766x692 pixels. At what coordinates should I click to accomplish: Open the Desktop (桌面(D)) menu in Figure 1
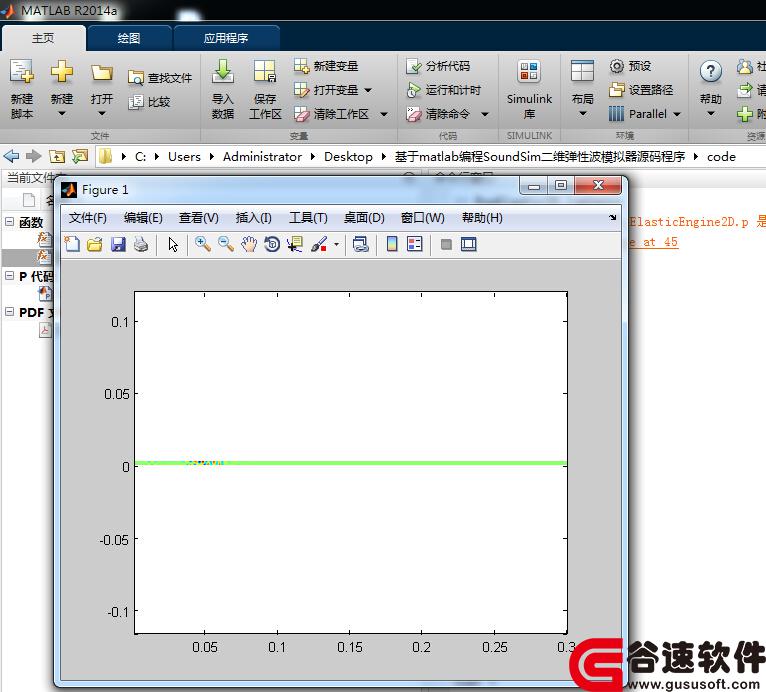[x=364, y=218]
